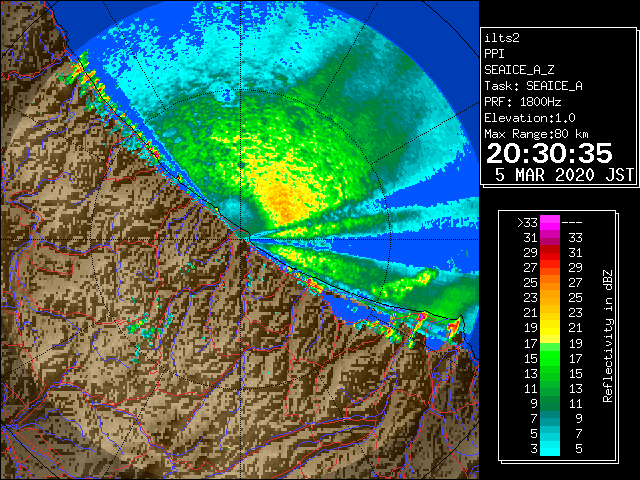
Task: Select the "Task: SEAICE_A" line
Action: pos(533,86)
